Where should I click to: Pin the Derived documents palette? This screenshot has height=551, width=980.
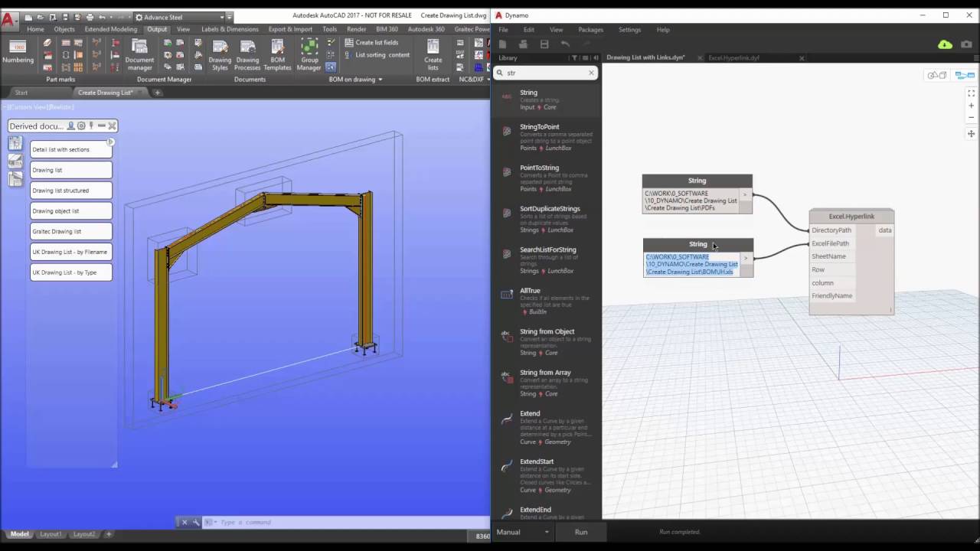click(91, 126)
